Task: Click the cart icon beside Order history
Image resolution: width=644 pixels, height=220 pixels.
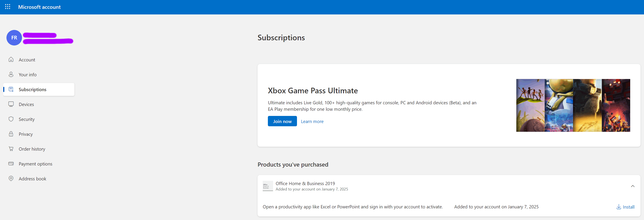Action: pyautogui.click(x=11, y=149)
